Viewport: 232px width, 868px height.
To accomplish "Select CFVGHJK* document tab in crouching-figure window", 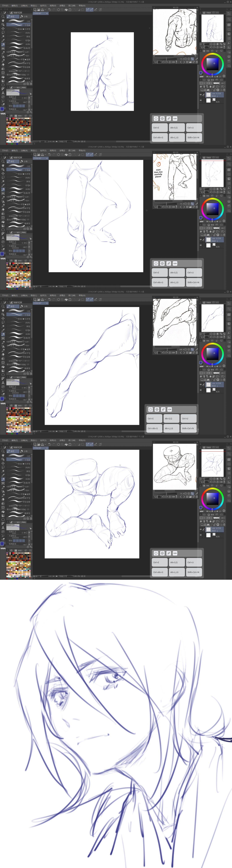I will (x=40, y=448).
